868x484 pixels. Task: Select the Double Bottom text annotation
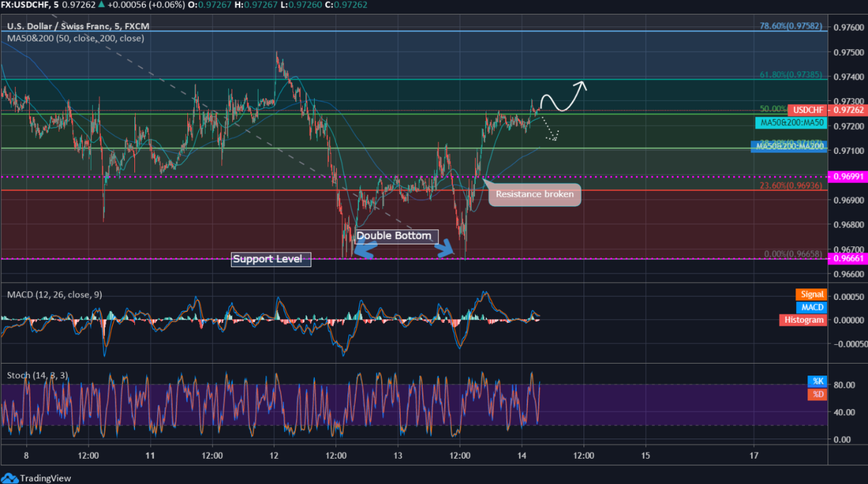coord(395,236)
